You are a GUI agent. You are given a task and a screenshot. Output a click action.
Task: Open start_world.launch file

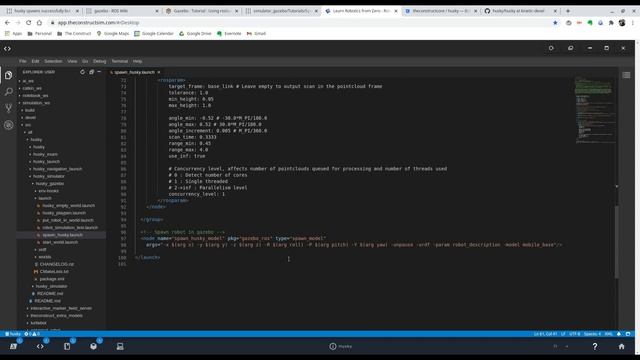tap(60, 242)
